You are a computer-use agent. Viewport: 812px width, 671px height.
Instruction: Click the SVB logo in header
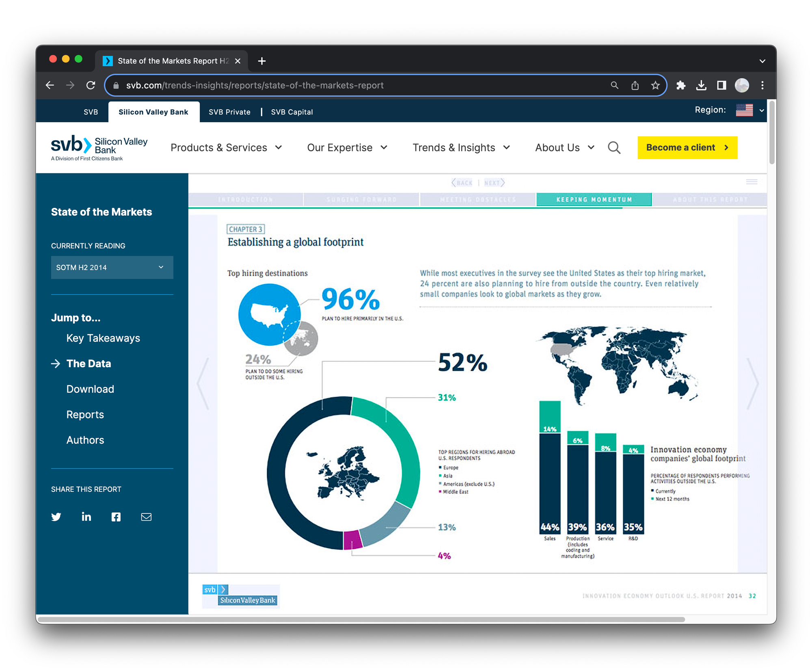pos(99,148)
